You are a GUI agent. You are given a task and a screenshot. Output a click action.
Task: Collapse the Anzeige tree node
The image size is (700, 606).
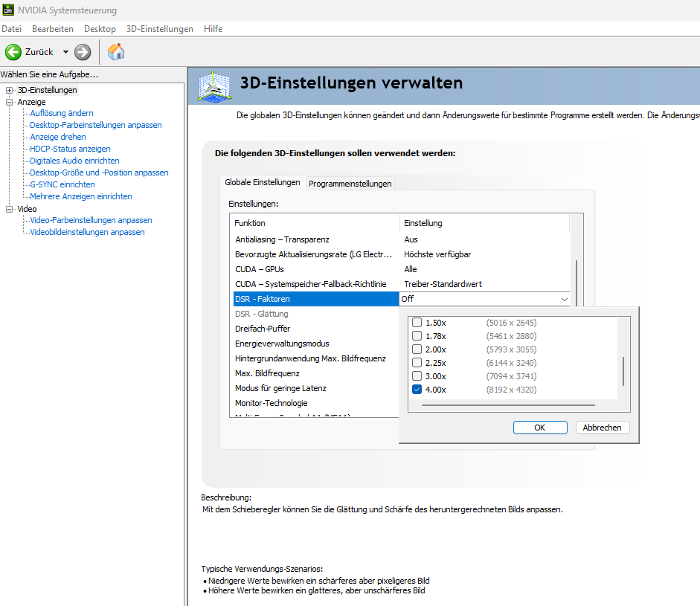pos(9,102)
